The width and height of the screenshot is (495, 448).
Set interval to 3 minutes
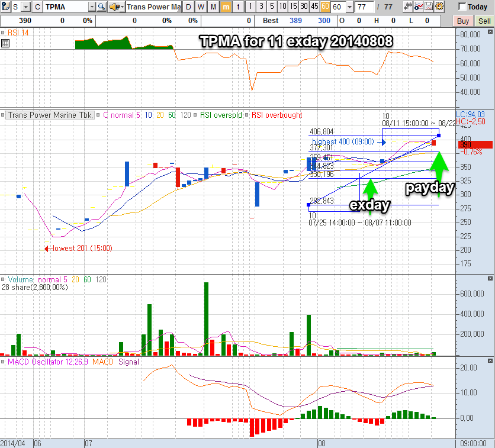(261, 7)
